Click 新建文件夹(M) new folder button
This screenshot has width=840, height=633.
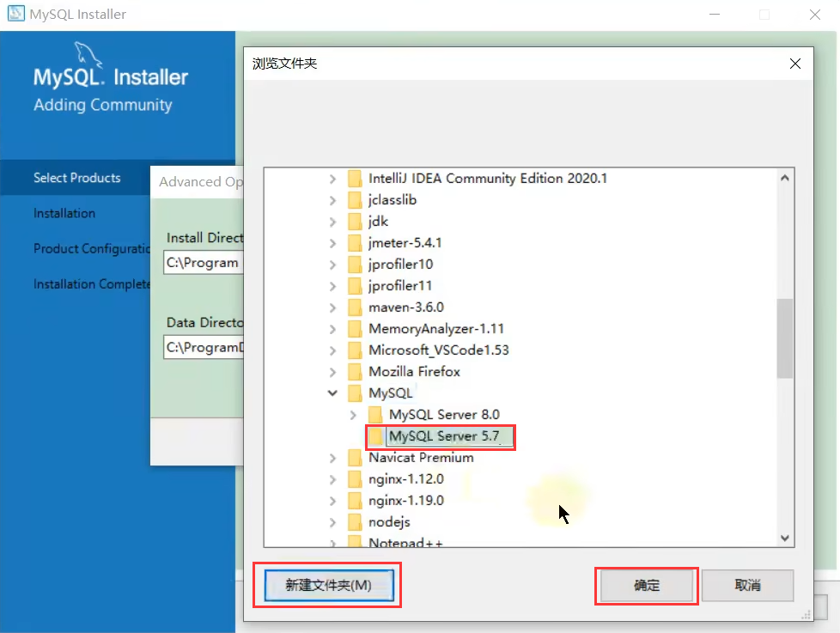[x=328, y=585]
